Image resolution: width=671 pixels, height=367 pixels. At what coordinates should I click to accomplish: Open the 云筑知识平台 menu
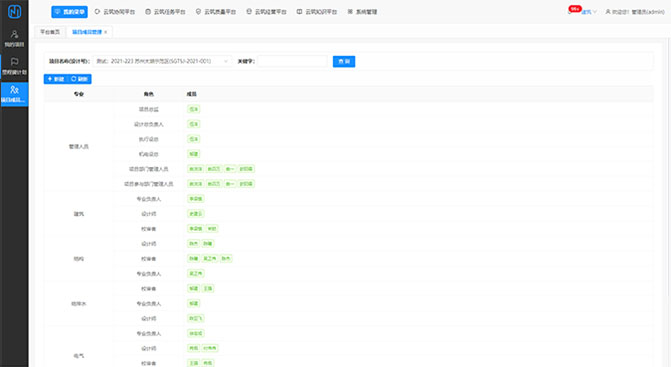pyautogui.click(x=317, y=12)
